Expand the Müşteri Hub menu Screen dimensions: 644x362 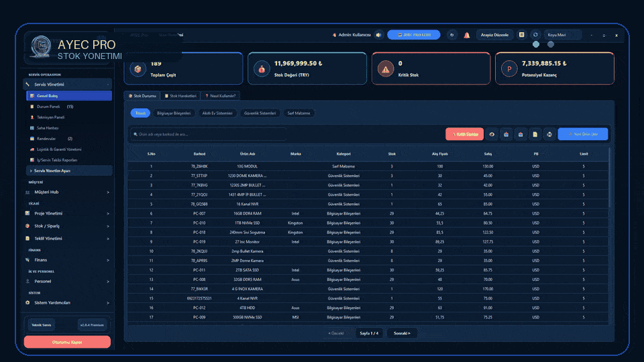coord(68,192)
